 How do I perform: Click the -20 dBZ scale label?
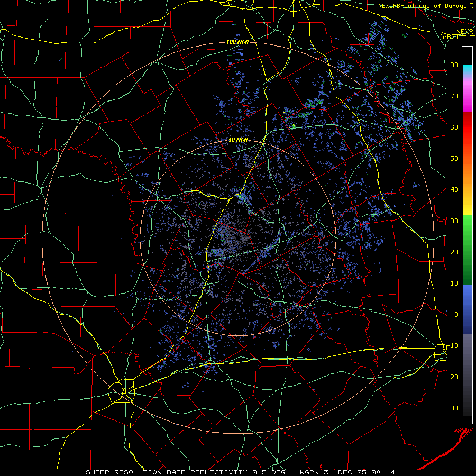click(x=452, y=377)
